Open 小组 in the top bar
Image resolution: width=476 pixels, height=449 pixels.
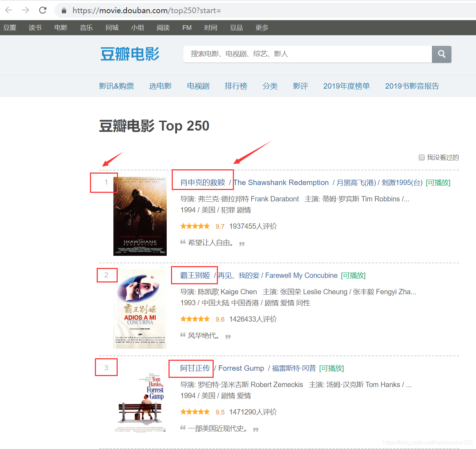(x=138, y=28)
